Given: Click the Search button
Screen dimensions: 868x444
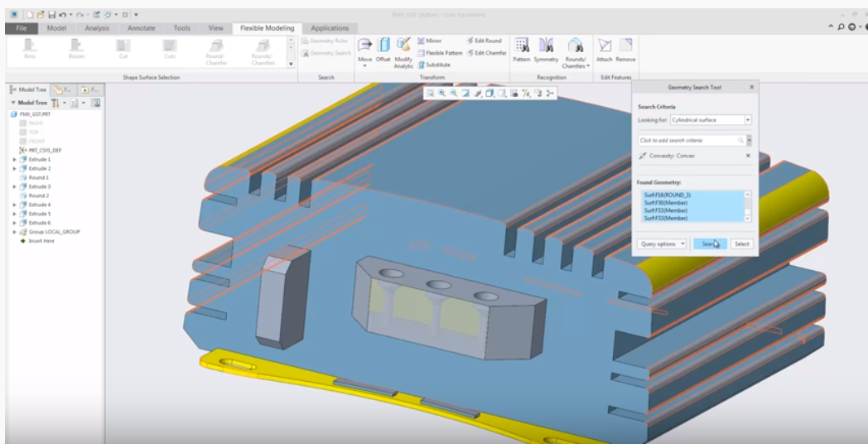Looking at the screenshot, I should click(x=710, y=244).
